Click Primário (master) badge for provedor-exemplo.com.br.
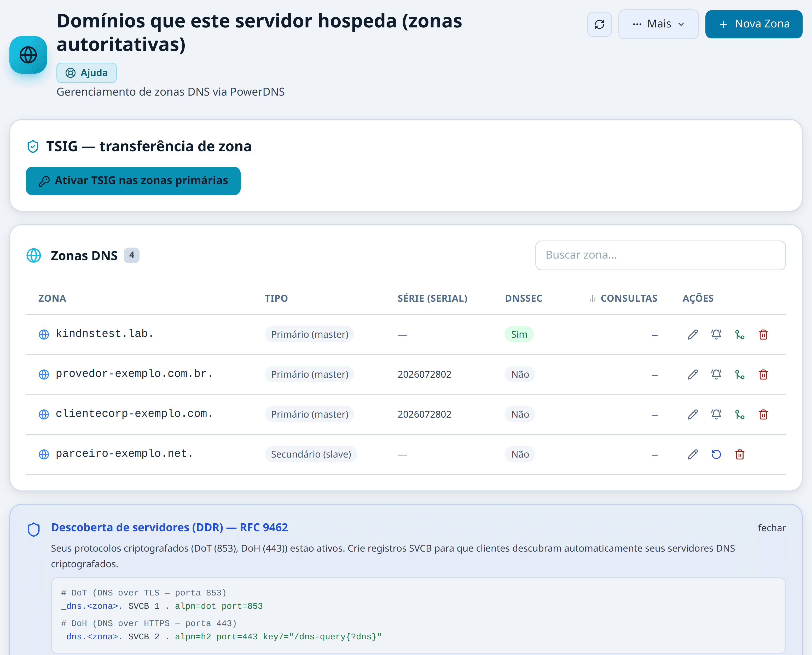The height and width of the screenshot is (655, 812). [x=310, y=374]
